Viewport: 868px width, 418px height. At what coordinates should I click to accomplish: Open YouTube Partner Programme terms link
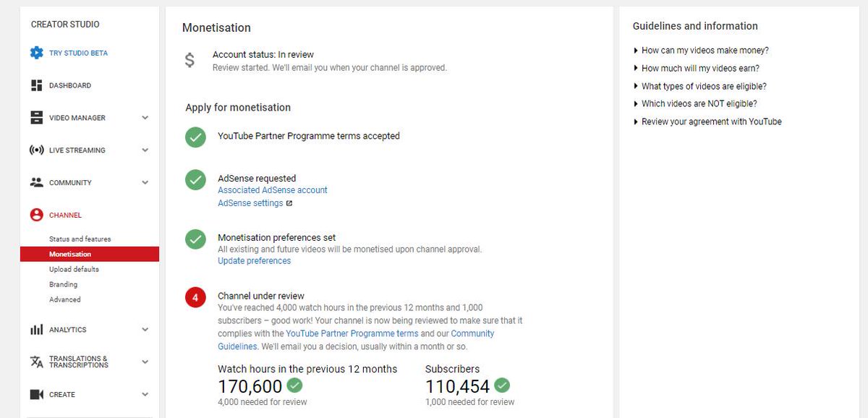click(x=352, y=334)
